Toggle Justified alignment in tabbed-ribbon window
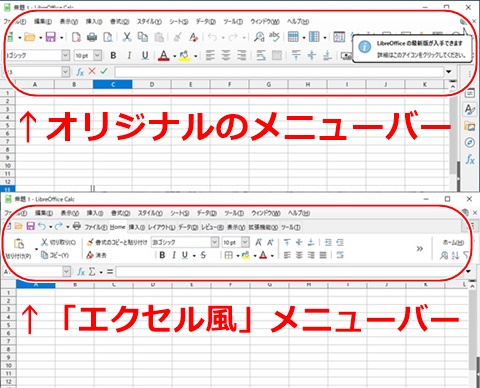 323,255
